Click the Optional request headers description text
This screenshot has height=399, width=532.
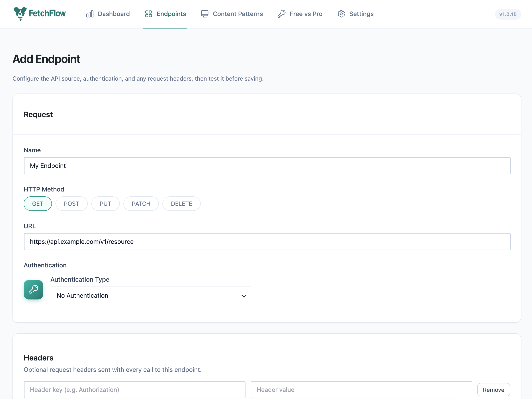point(113,370)
